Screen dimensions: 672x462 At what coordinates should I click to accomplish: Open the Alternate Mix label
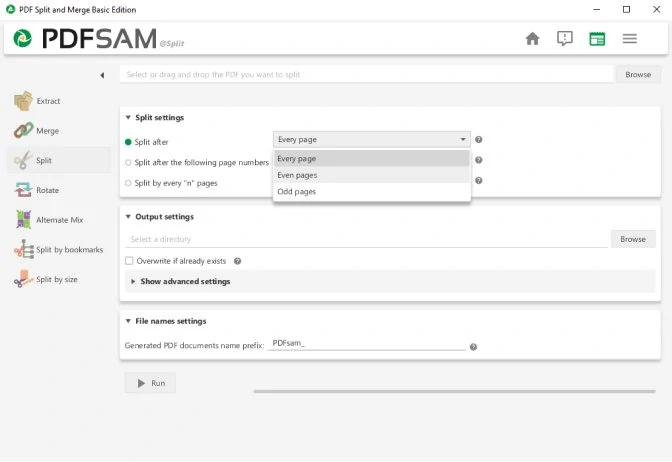point(60,220)
